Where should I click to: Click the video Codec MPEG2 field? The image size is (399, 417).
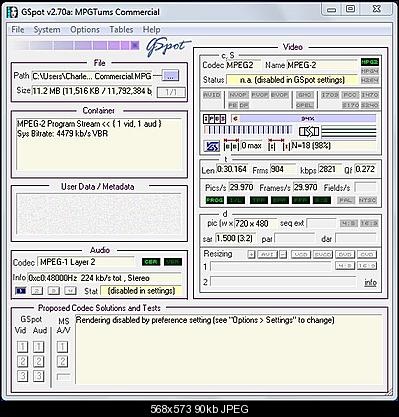(243, 65)
